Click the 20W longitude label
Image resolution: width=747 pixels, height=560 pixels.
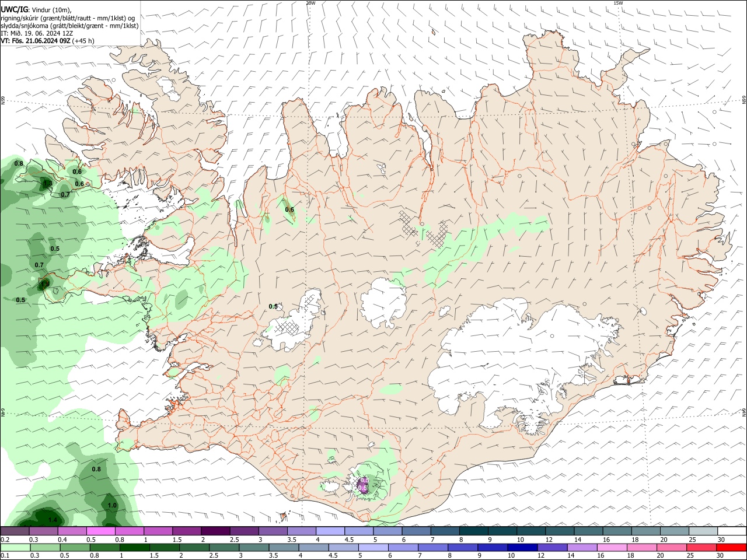click(x=310, y=3)
